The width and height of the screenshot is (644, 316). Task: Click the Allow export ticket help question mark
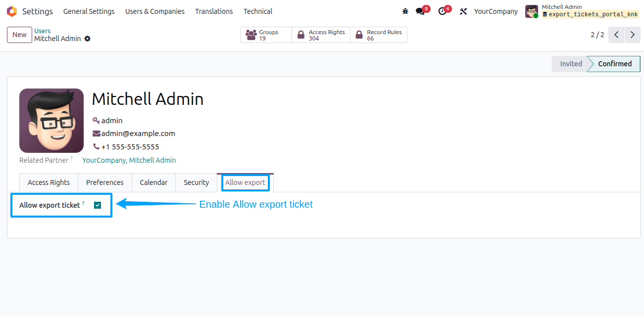pyautogui.click(x=83, y=203)
